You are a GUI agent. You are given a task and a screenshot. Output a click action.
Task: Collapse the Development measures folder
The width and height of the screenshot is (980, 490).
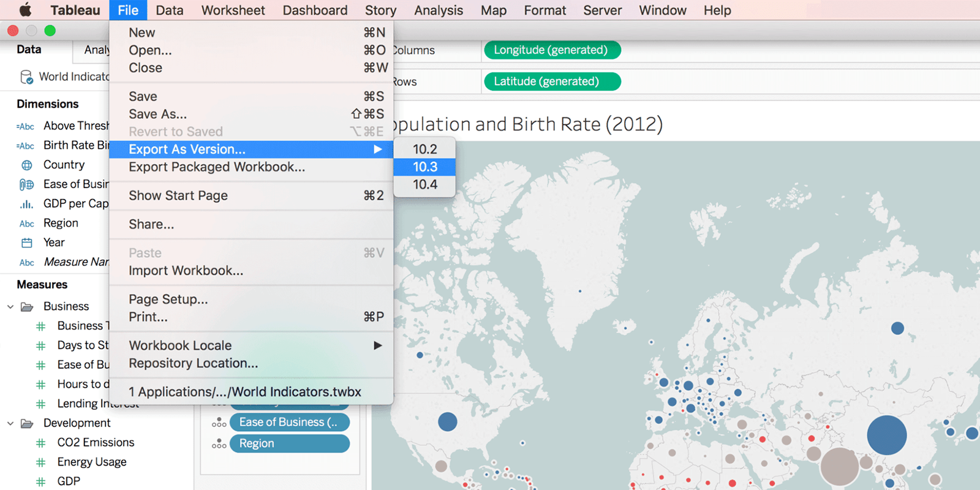pyautogui.click(x=10, y=423)
